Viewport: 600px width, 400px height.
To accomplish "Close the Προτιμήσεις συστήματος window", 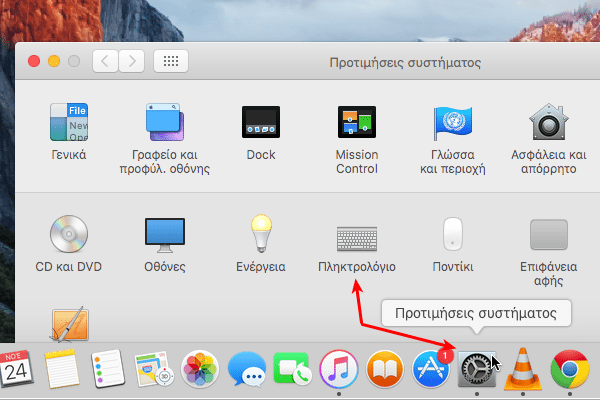I will (x=34, y=61).
